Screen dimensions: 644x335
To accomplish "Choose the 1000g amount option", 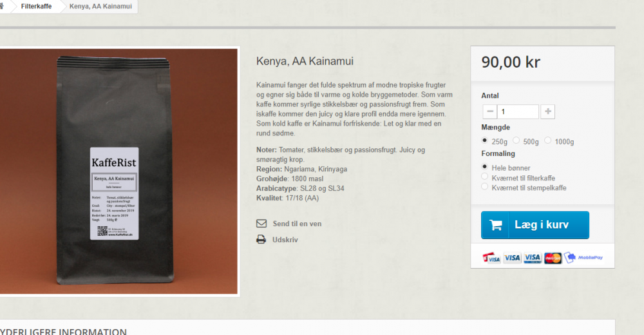I will [548, 140].
